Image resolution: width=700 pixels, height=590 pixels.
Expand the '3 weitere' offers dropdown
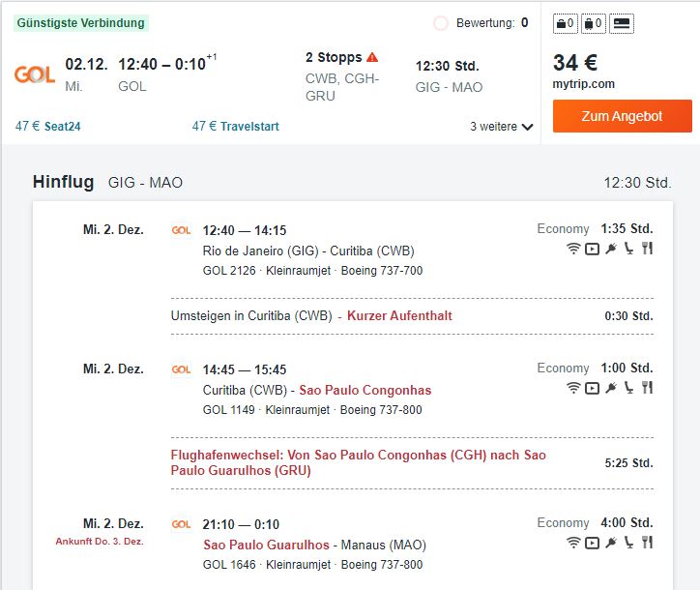click(502, 127)
